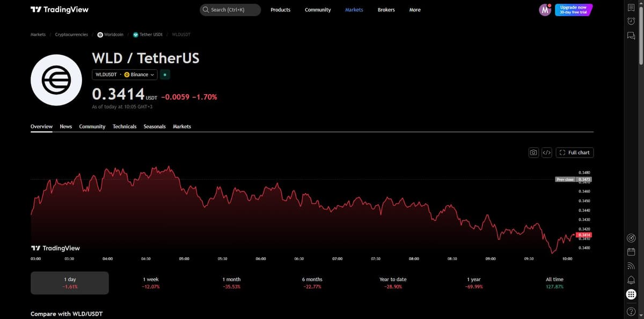
Task: Open the Products menu
Action: tap(280, 10)
